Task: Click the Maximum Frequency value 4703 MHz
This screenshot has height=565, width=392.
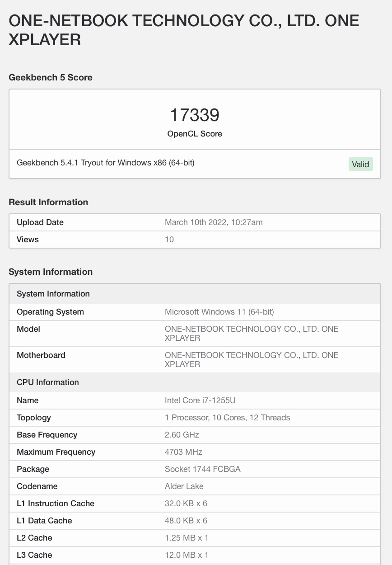Action: [183, 452]
